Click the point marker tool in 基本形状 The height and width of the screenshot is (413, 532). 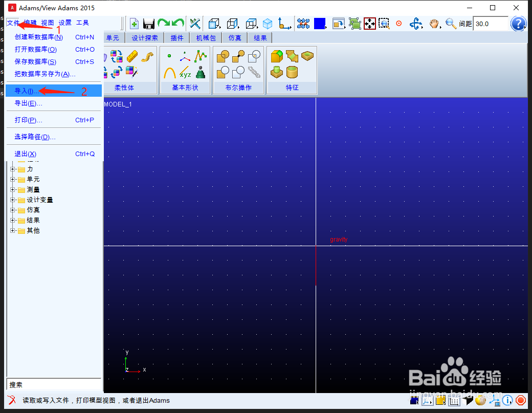pos(169,56)
